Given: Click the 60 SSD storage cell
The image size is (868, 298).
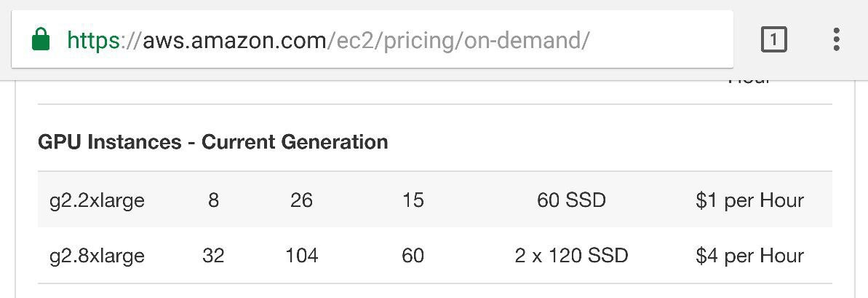Looking at the screenshot, I should point(571,200).
